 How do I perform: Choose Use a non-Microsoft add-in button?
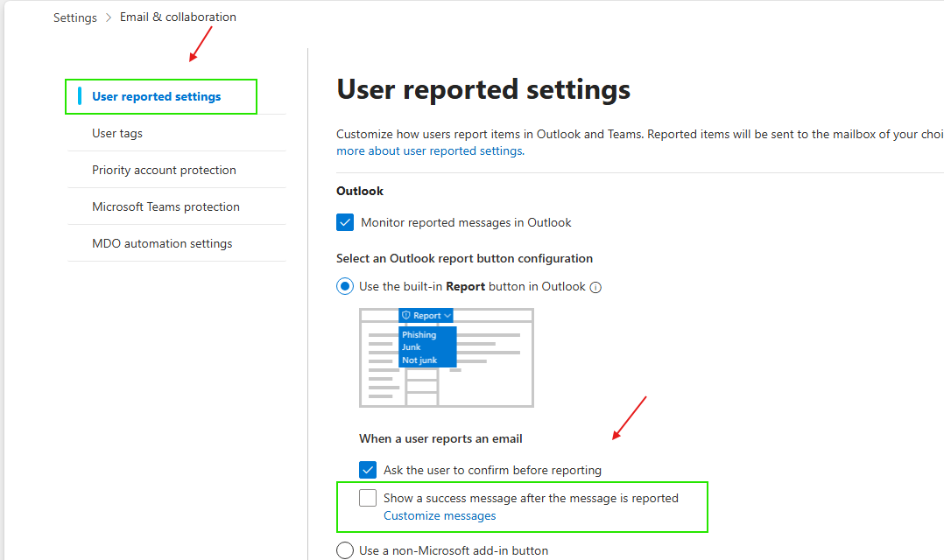tap(345, 550)
